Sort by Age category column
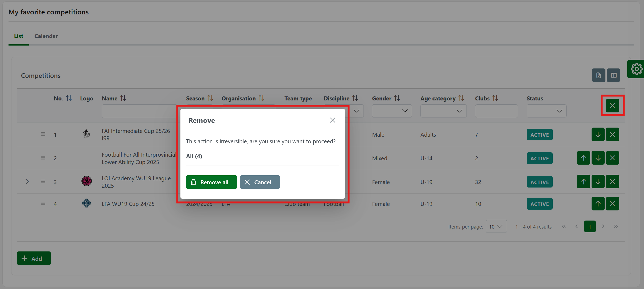Image resolution: width=644 pixels, height=289 pixels. tap(461, 98)
